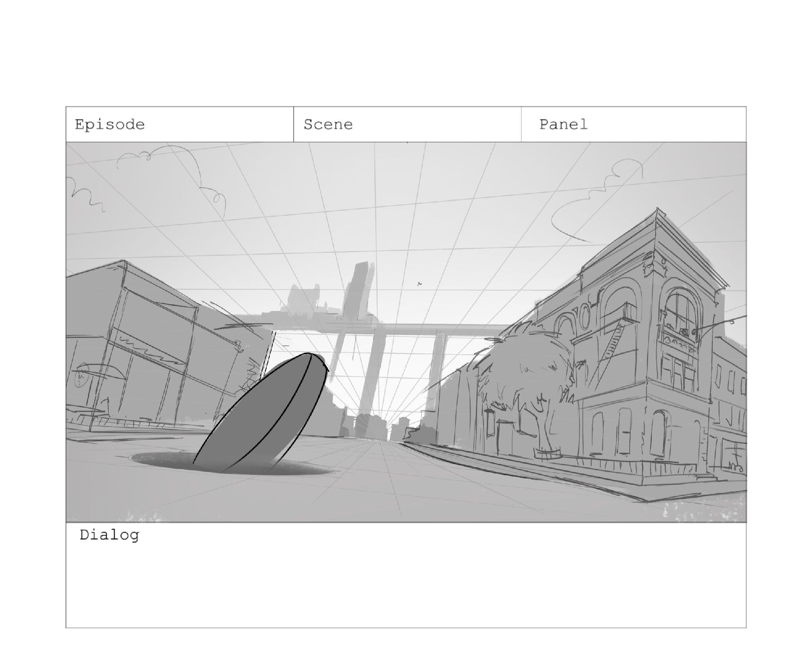
Task: Click the Scene field in the header
Action: (x=407, y=124)
